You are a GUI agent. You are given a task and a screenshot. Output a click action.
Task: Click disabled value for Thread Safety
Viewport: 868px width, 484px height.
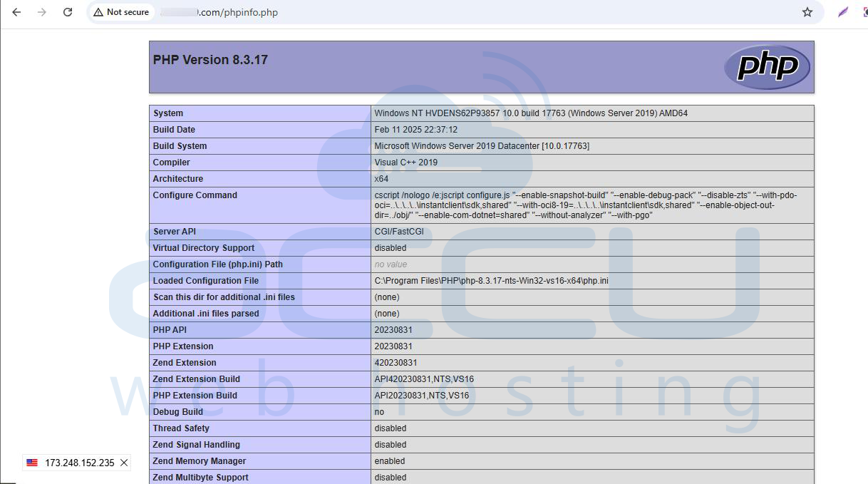pyautogui.click(x=391, y=428)
